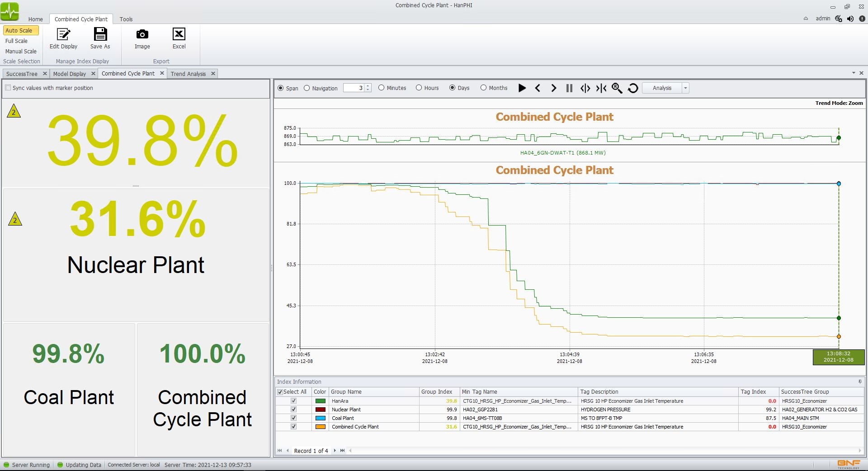The height and width of the screenshot is (471, 868).
Task: Click the Nuclear Plant warning triangle
Action: [x=15, y=219]
